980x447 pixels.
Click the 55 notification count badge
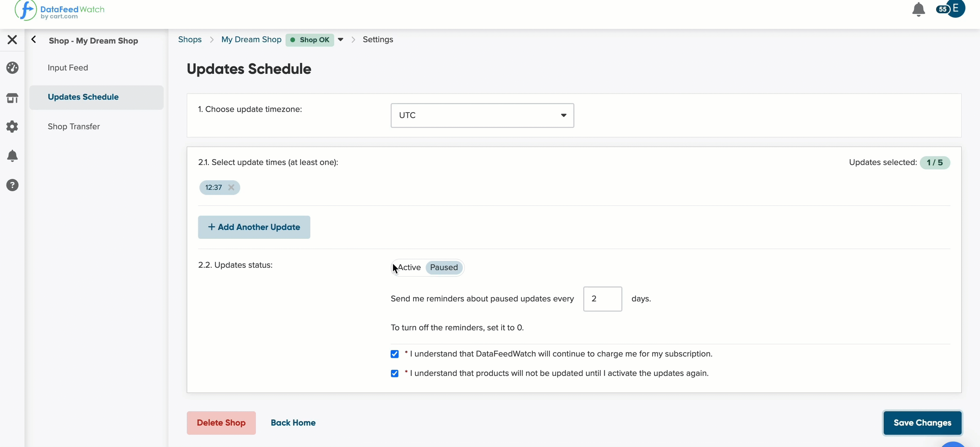point(942,9)
